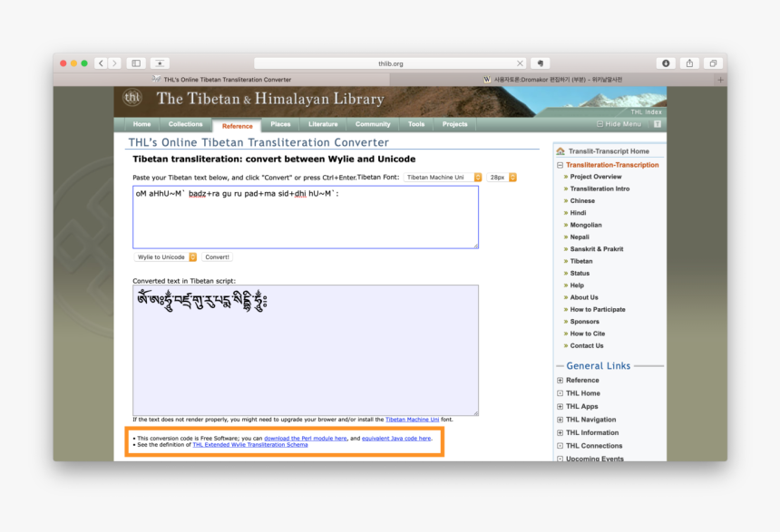Select Chinese in the sidebar
Screen dimensions: 780x532
582,201
